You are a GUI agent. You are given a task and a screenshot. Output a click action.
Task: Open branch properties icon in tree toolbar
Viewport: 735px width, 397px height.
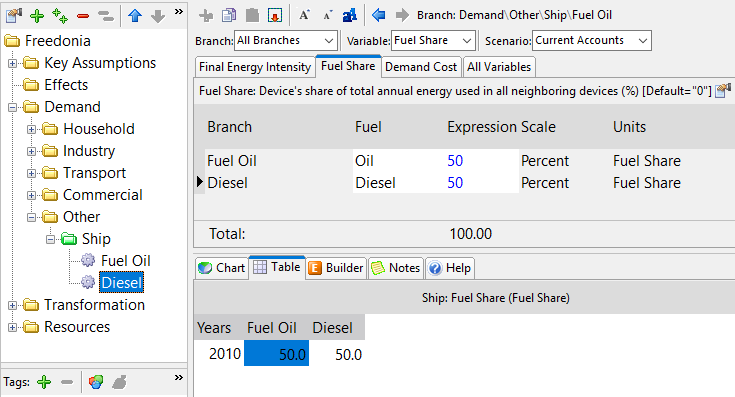[x=14, y=15]
